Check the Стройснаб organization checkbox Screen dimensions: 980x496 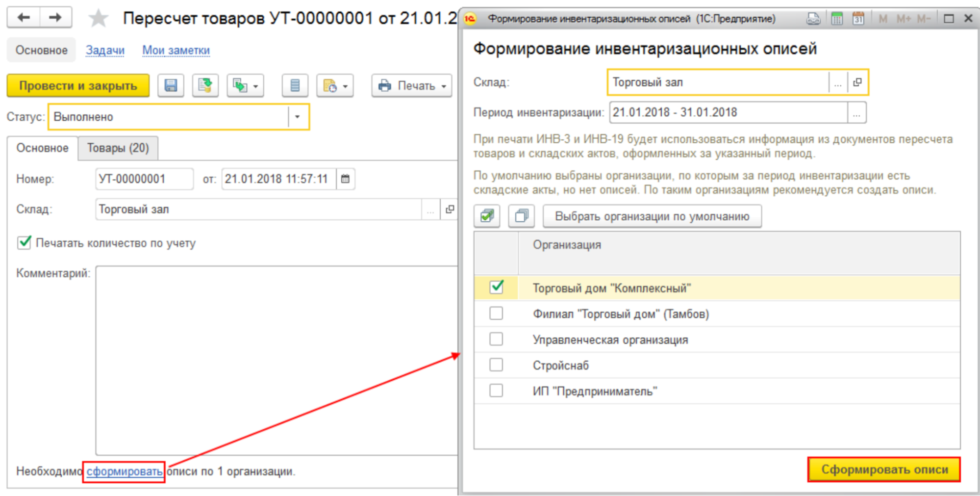496,365
